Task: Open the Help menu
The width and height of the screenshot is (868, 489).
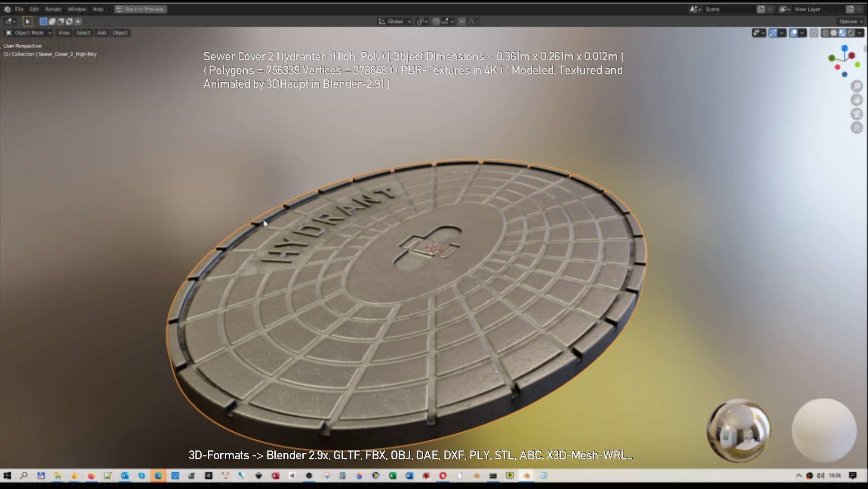Action: pos(98,9)
